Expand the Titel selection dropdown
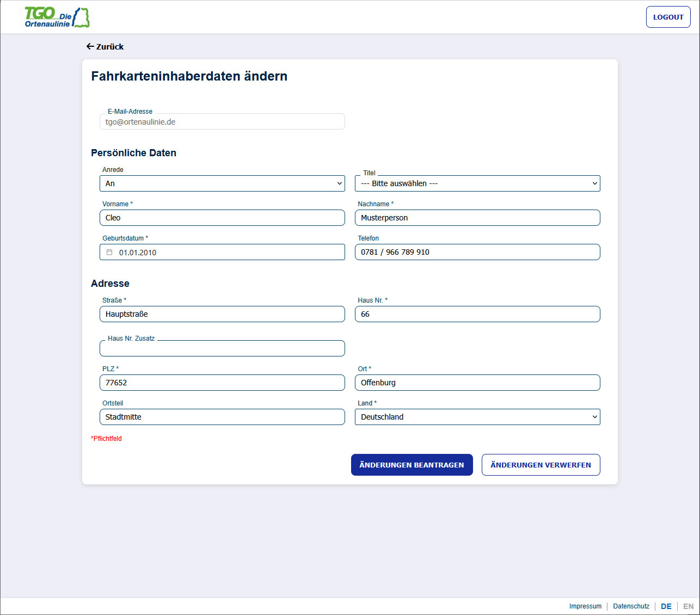Screen dimensions: 700x615 point(477,183)
